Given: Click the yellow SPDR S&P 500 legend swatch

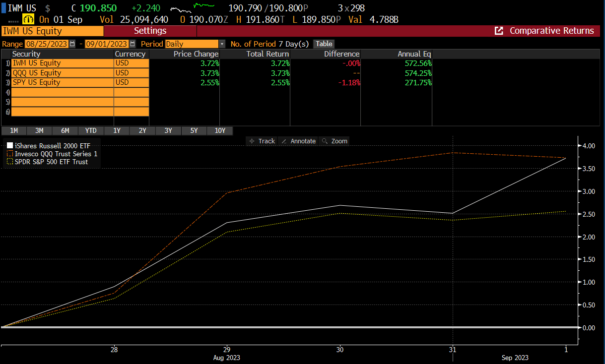Looking at the screenshot, I should (10, 162).
